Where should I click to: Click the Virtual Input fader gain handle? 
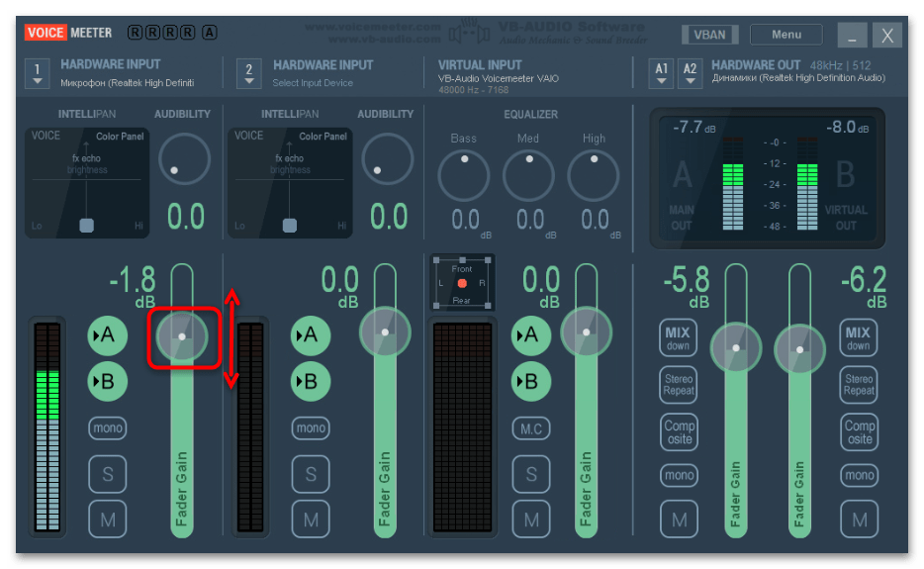(586, 332)
